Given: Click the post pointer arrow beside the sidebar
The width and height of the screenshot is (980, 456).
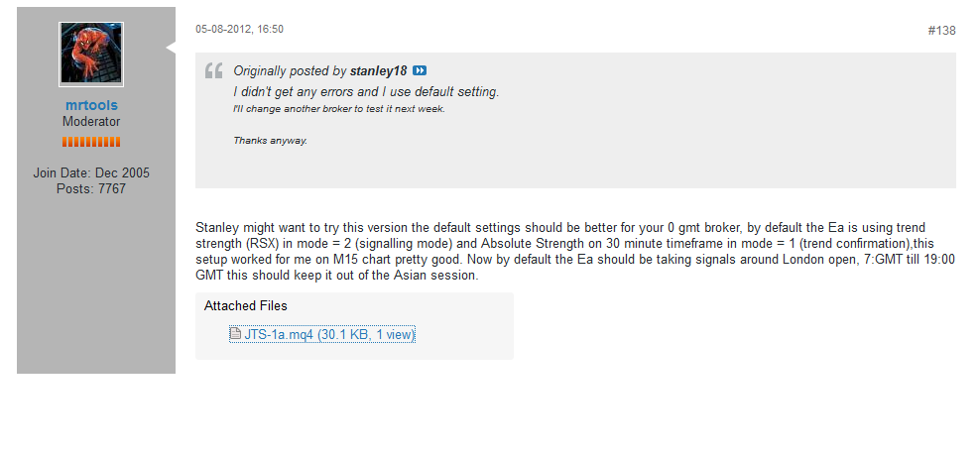Looking at the screenshot, I should click(x=171, y=46).
